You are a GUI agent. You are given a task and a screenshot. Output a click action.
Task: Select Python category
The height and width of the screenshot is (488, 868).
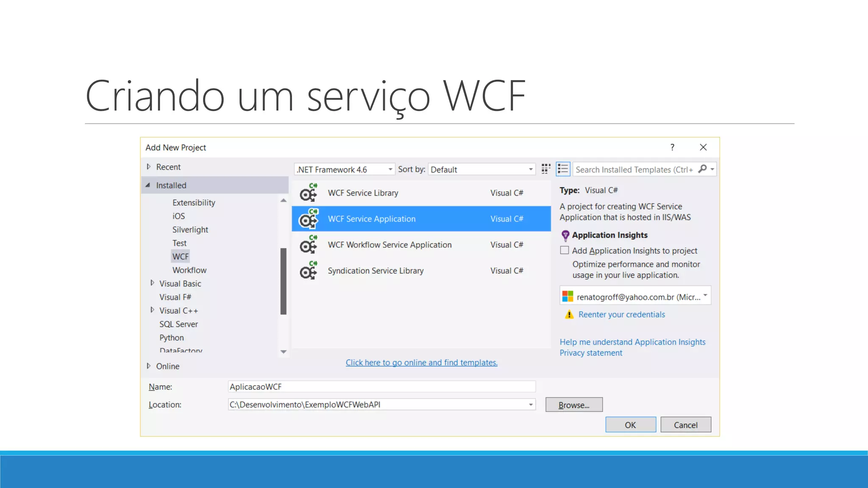pyautogui.click(x=171, y=338)
